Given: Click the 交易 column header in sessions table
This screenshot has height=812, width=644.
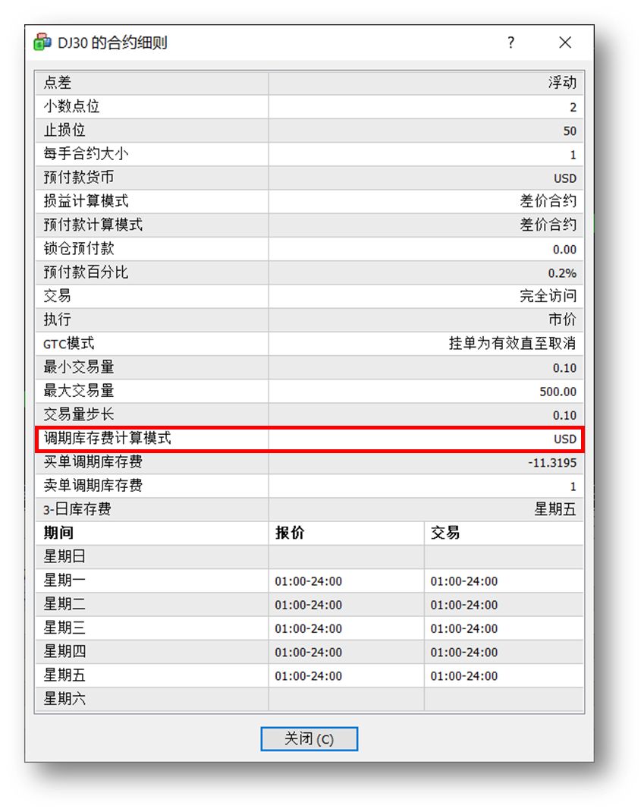Looking at the screenshot, I should pos(445,533).
